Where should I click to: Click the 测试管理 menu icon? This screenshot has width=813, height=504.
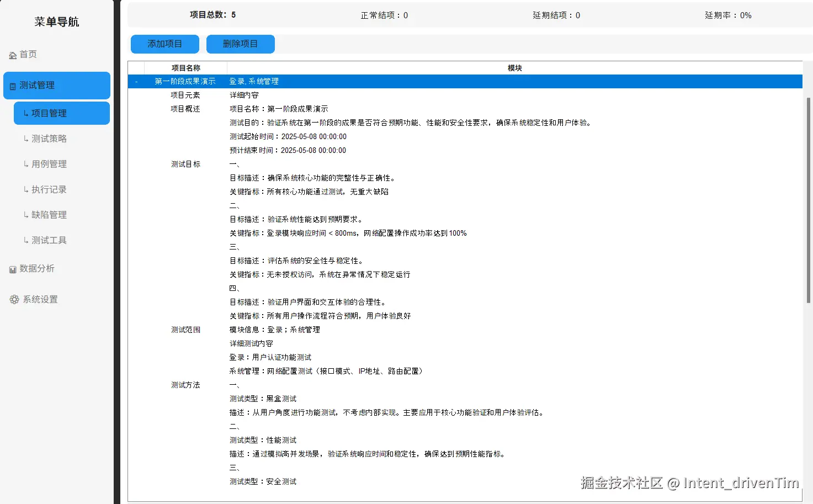click(x=13, y=86)
